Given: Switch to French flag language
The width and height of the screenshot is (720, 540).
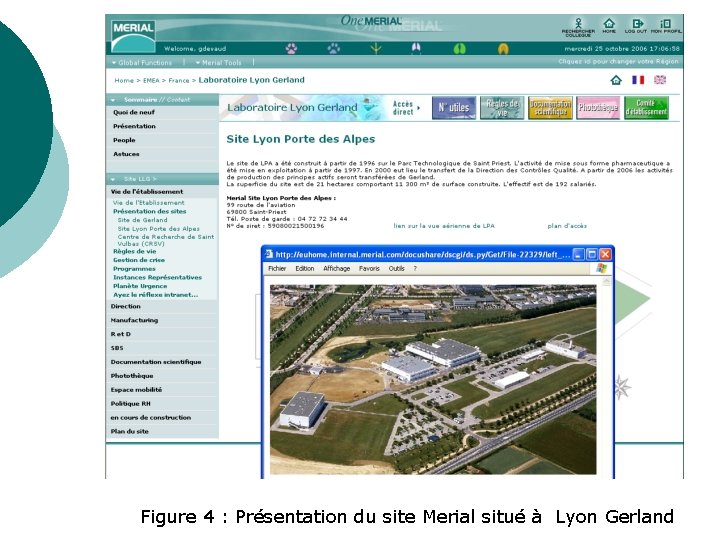Looking at the screenshot, I should 638,80.
